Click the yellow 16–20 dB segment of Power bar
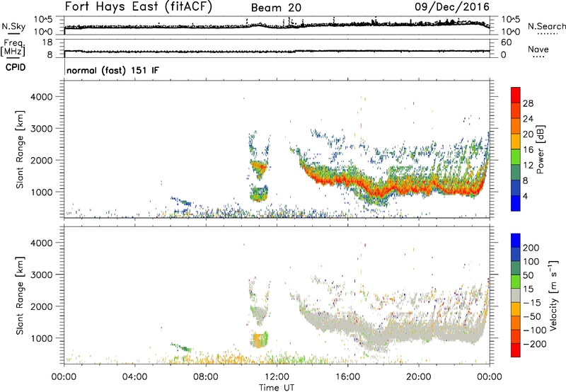Image resolution: width=566 pixels, height=392 pixels. [516, 142]
